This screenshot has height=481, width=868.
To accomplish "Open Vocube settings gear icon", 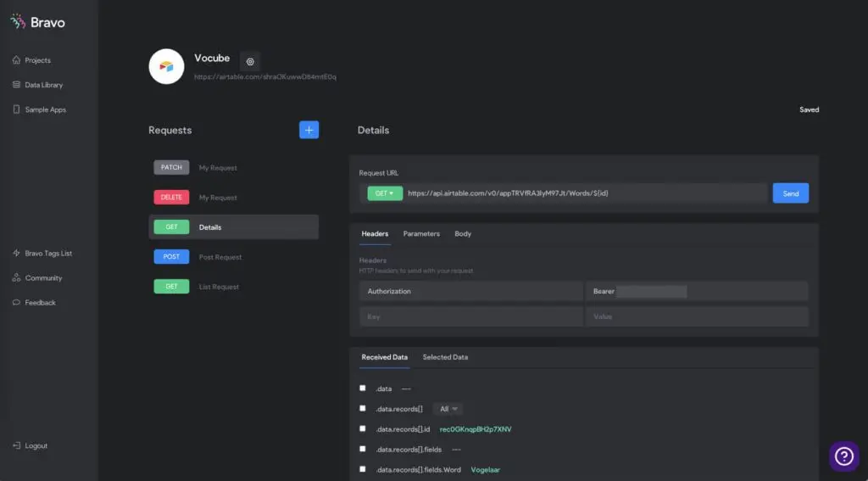I will pyautogui.click(x=250, y=62).
